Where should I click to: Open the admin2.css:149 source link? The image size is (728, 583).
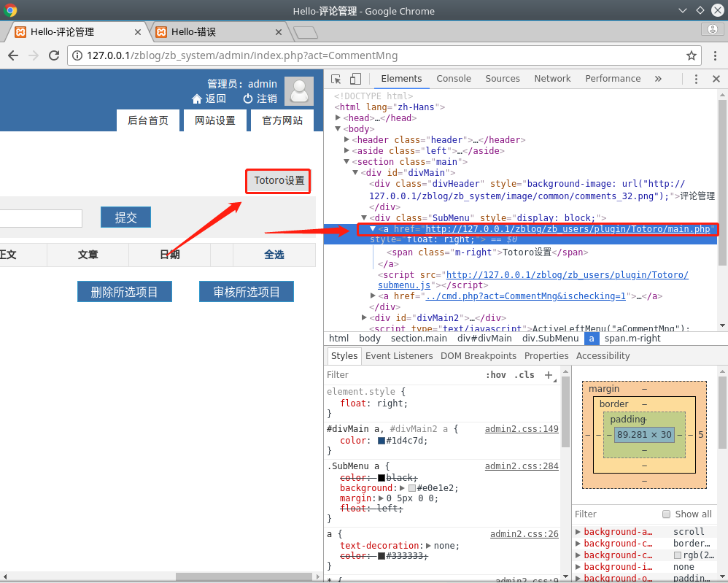[x=522, y=429]
